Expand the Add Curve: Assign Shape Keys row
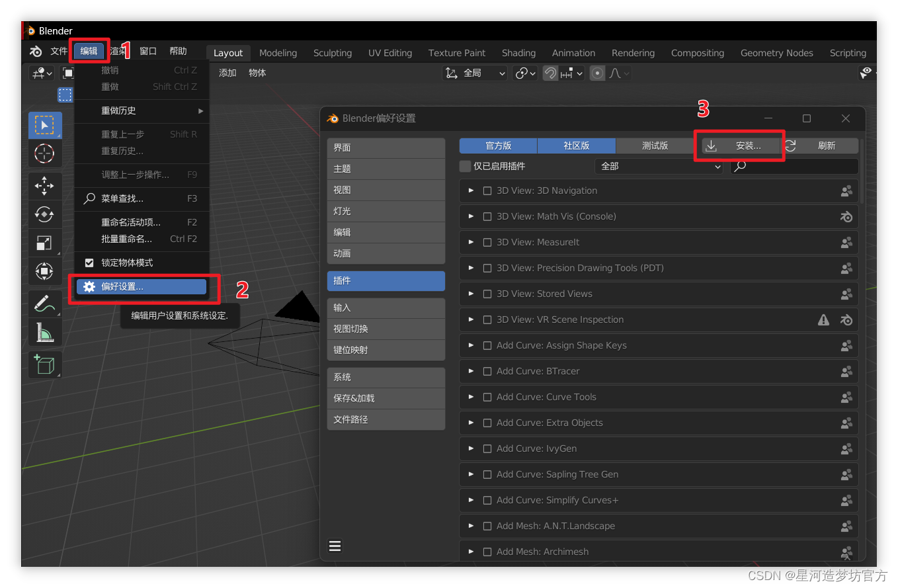The height and width of the screenshot is (588, 898). pyautogui.click(x=471, y=345)
